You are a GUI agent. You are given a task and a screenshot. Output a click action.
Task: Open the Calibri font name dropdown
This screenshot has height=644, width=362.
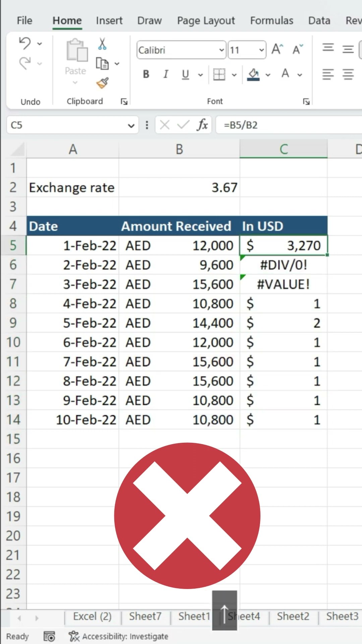coord(222,50)
